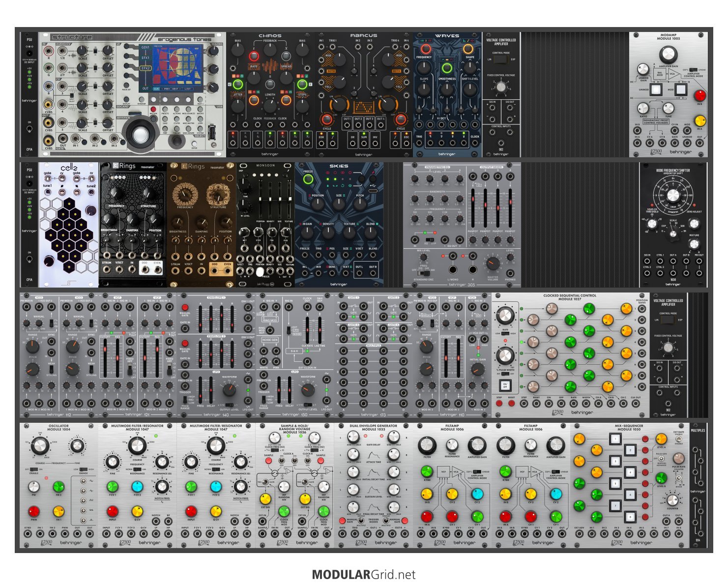Select GEN1 on the Structure module screen
Image resolution: width=728 pixels, height=585 pixels.
146,48
